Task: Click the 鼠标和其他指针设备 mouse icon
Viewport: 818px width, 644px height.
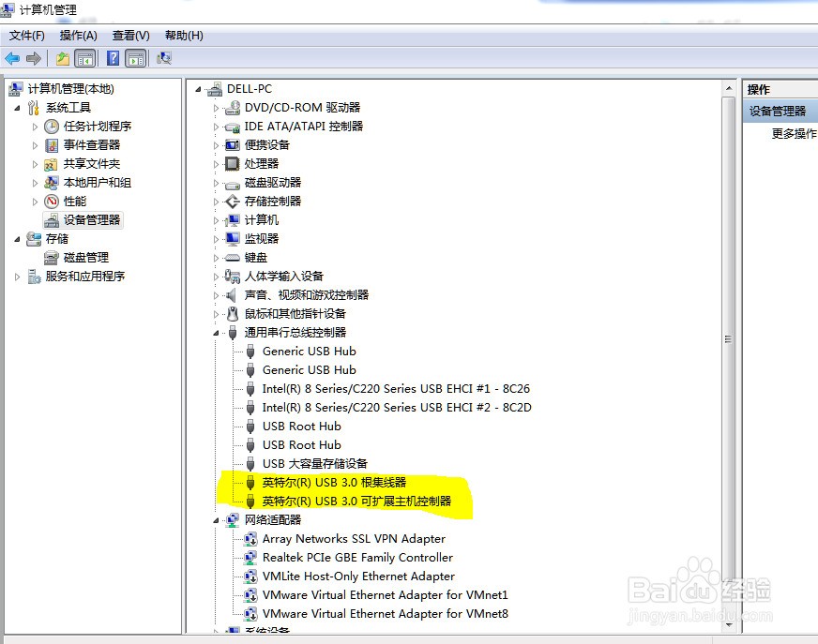Action: [x=233, y=314]
